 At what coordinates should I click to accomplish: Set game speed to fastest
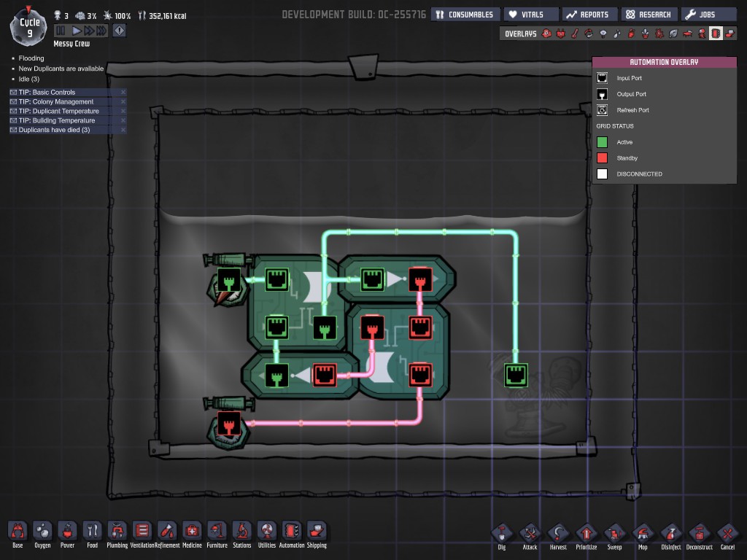click(x=101, y=31)
